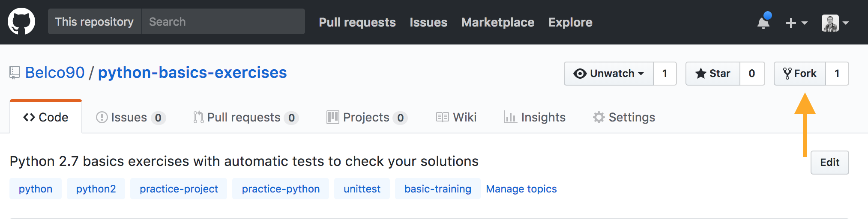Star the python-basics-exercises repository
Image resolution: width=868 pixels, height=219 pixels.
[x=713, y=74]
